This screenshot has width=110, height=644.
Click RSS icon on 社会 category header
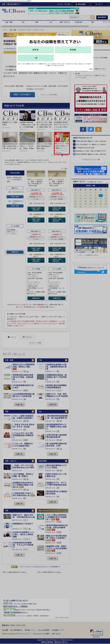coord(66,412)
